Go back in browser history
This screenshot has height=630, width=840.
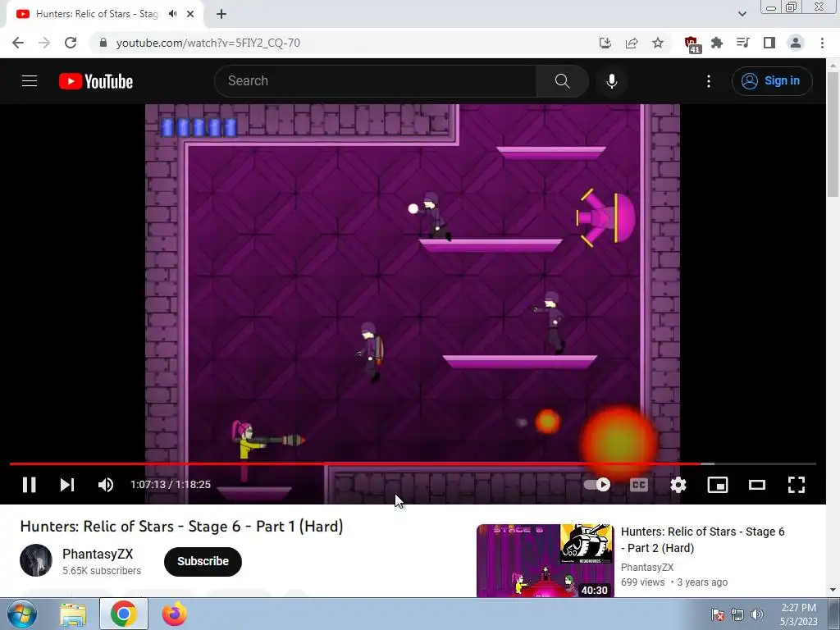18,43
